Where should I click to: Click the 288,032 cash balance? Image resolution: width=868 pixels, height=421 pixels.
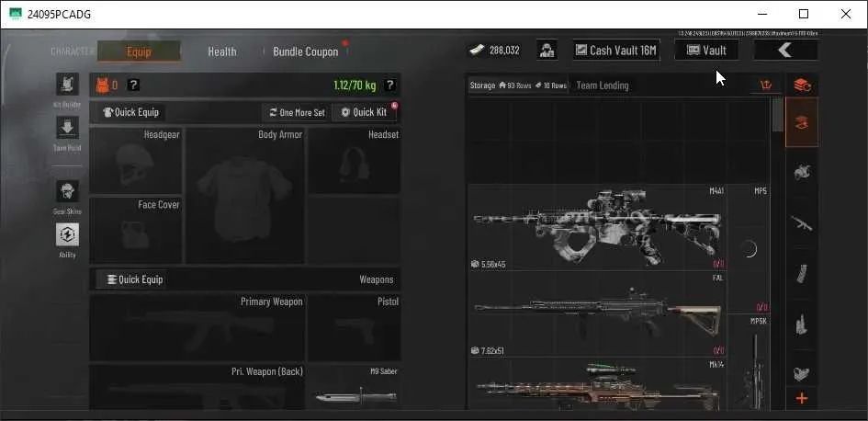tap(504, 51)
